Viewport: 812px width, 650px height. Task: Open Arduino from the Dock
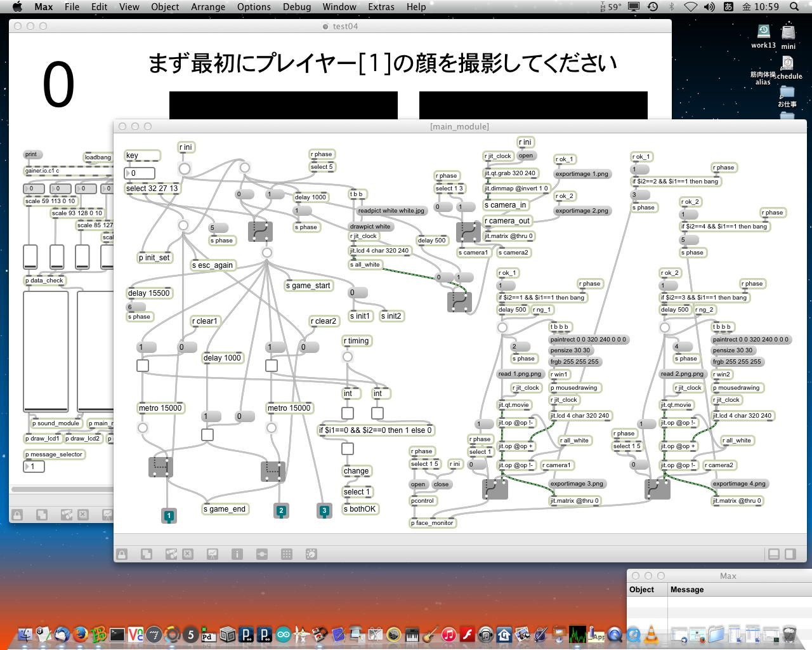[284, 633]
